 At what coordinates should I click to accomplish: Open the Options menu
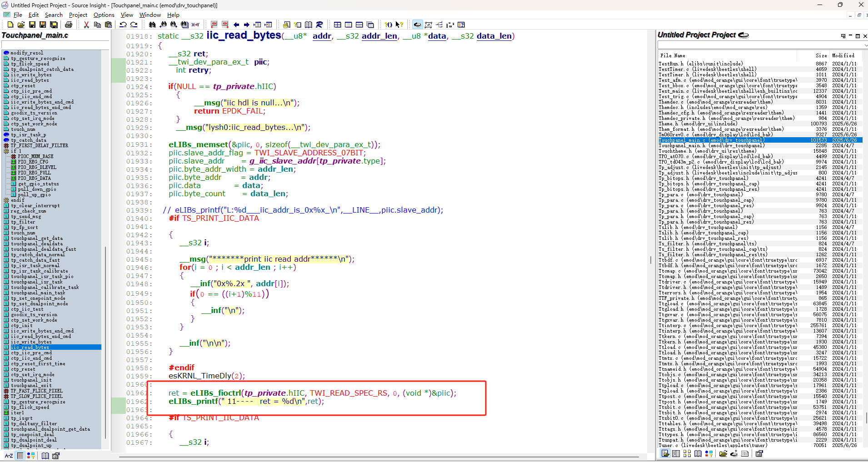point(104,15)
